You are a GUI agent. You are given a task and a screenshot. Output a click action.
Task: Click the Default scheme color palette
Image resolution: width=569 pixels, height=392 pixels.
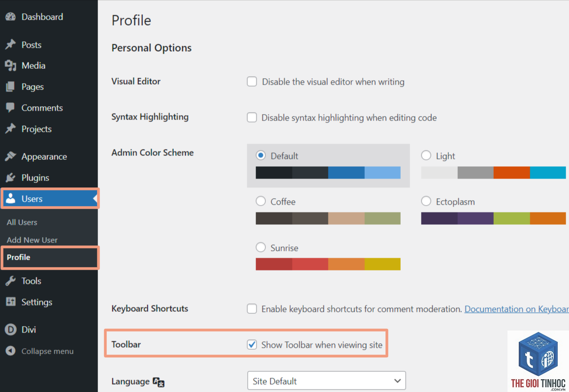(328, 173)
